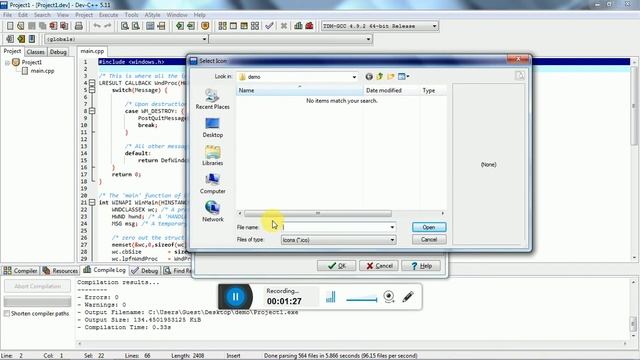640x360 pixels.
Task: Click the Rebuild All toolbar icon
Action: (x=255, y=26)
